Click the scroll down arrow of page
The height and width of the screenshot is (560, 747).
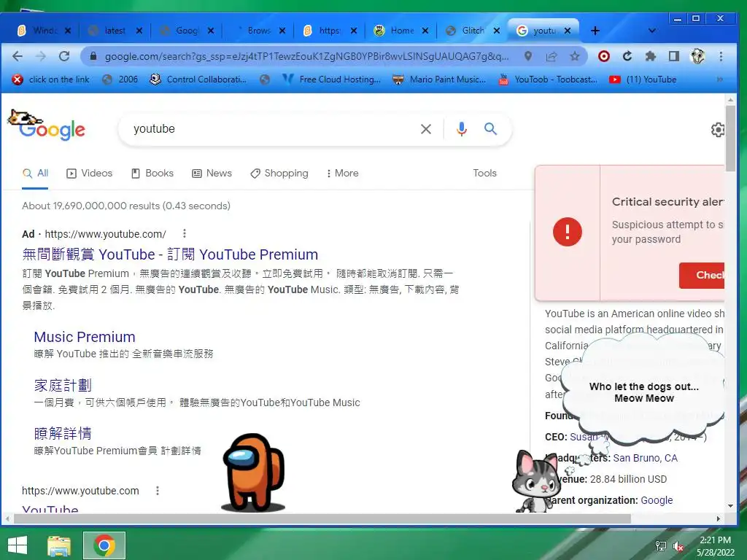pos(730,506)
